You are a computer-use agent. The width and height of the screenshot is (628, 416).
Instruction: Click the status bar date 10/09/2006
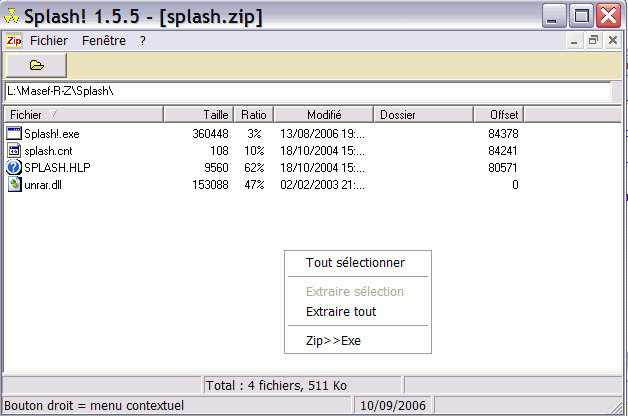(393, 406)
